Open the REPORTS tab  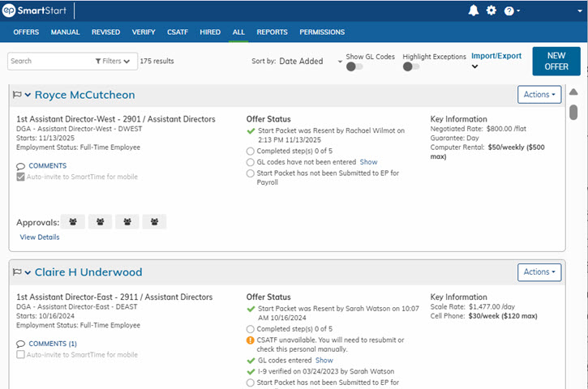point(272,32)
